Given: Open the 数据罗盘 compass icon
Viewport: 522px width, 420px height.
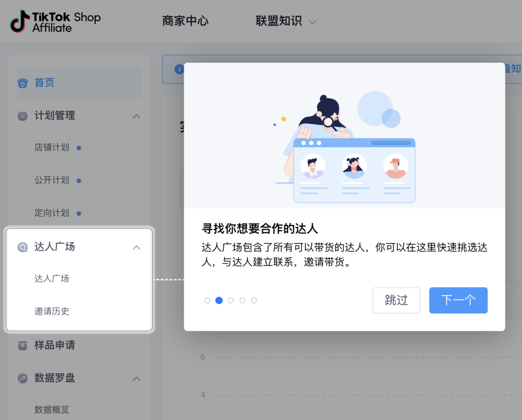Looking at the screenshot, I should pos(23,378).
